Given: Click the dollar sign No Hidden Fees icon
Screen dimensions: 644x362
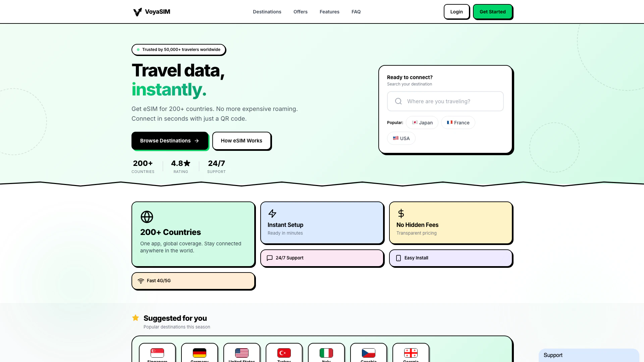Looking at the screenshot, I should click(x=401, y=214).
